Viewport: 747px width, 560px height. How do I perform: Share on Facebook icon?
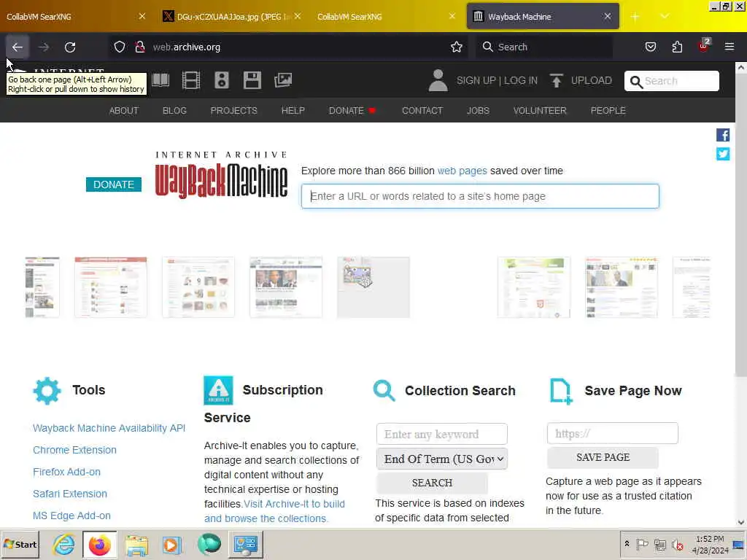723,135
